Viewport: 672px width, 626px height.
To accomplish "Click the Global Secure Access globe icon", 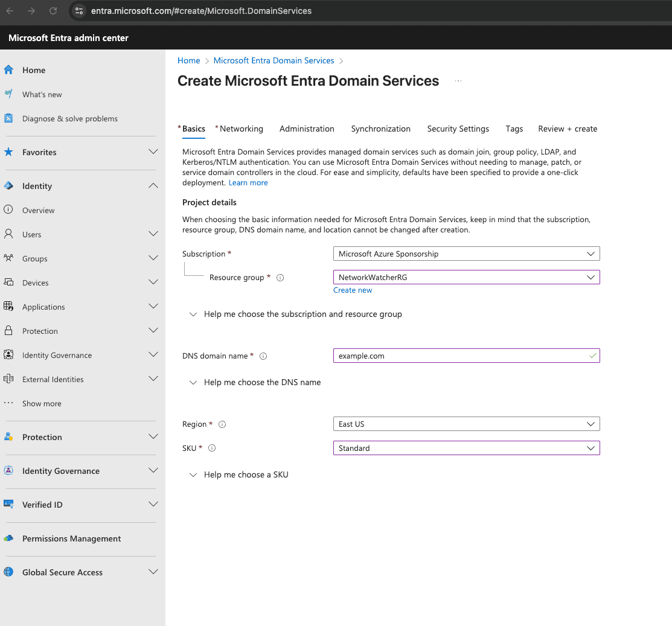I will pos(8,572).
